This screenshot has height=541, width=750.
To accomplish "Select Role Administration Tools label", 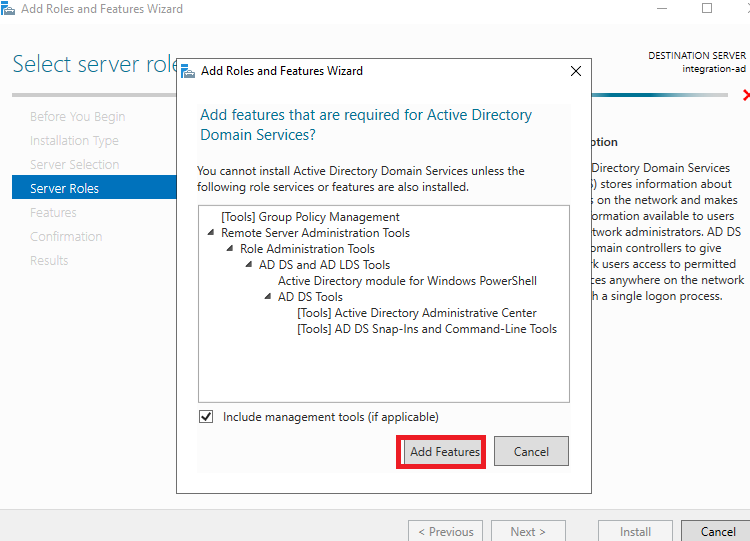I will click(x=307, y=249).
